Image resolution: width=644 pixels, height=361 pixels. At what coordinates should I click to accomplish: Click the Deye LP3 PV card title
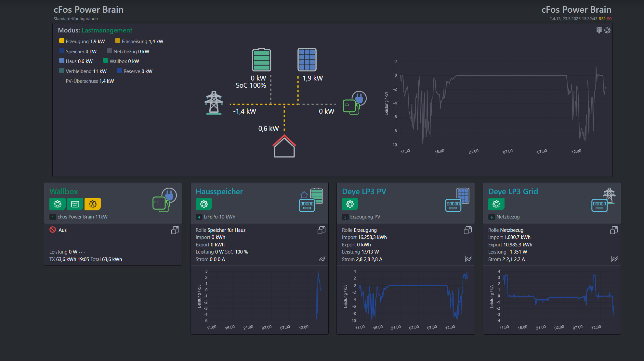pos(364,192)
